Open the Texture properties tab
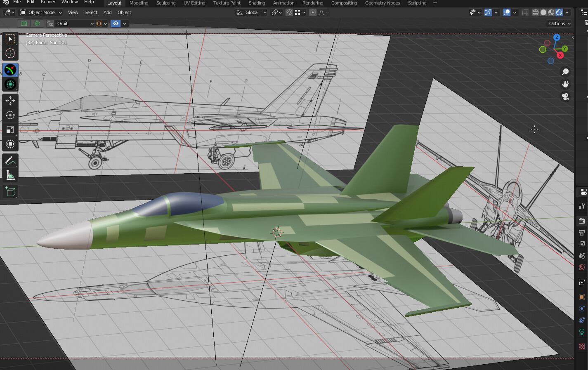Screen dimensions: 588x370 click(x=582, y=346)
